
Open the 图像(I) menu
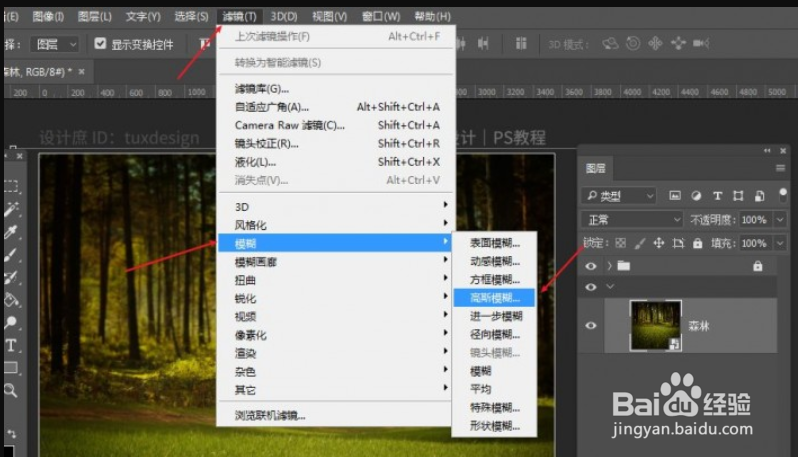click(x=48, y=16)
